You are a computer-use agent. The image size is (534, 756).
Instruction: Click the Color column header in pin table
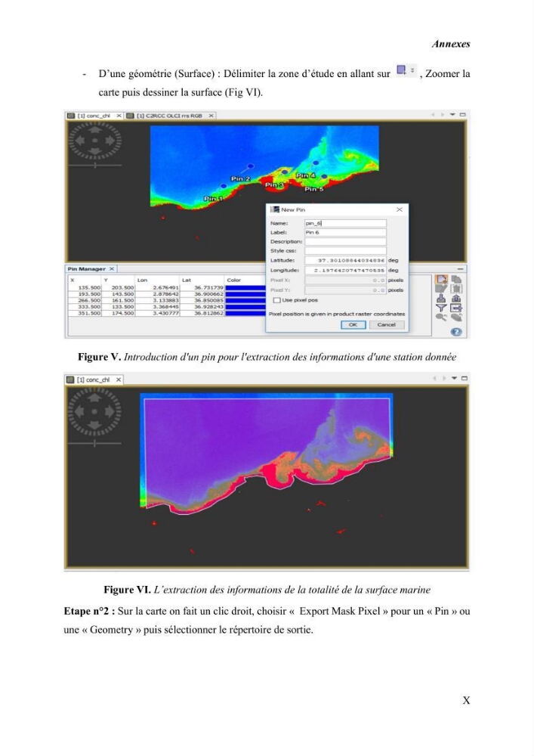pyautogui.click(x=245, y=280)
